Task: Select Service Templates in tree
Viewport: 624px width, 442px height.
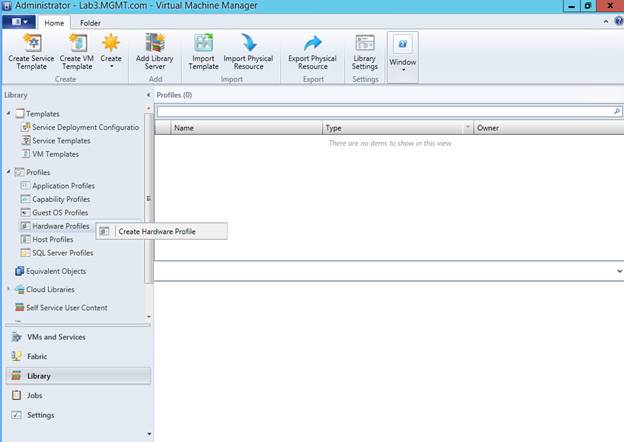Action: click(x=56, y=141)
